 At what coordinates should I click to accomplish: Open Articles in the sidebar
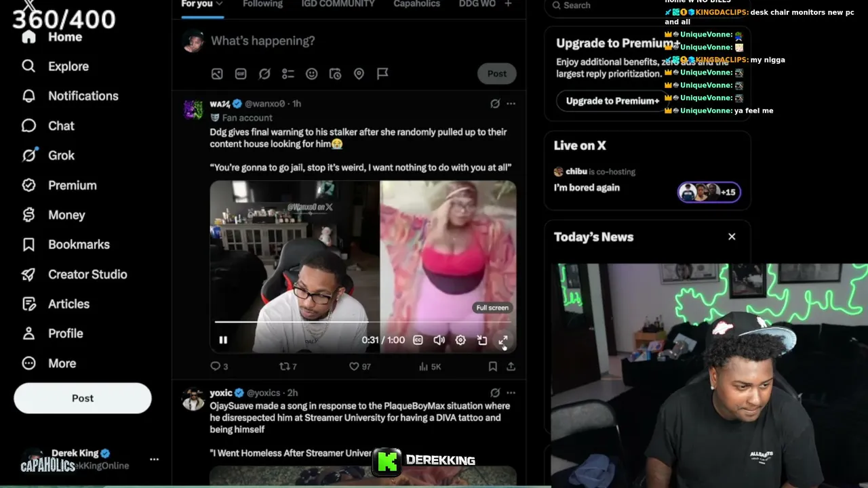point(55,304)
